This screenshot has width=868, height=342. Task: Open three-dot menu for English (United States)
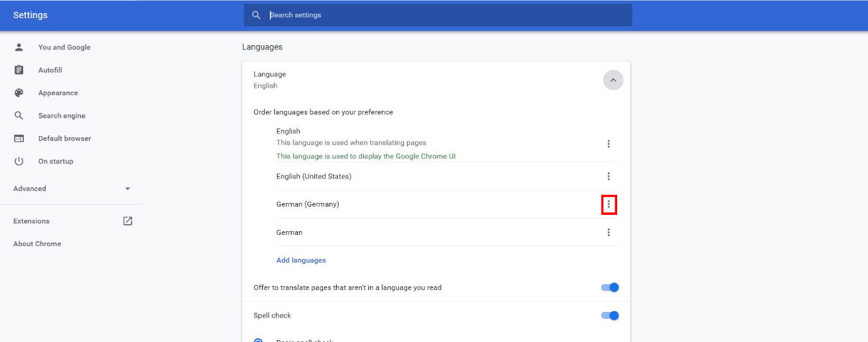[608, 177]
